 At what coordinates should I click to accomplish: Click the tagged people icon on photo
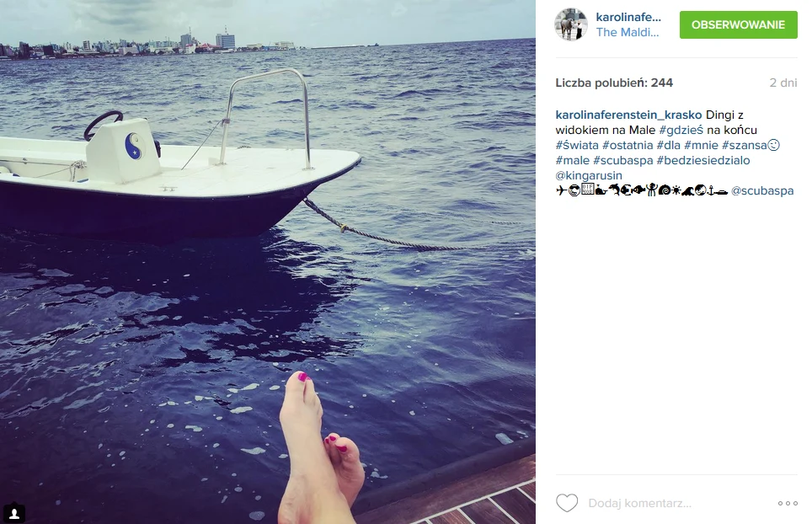coord(14,513)
